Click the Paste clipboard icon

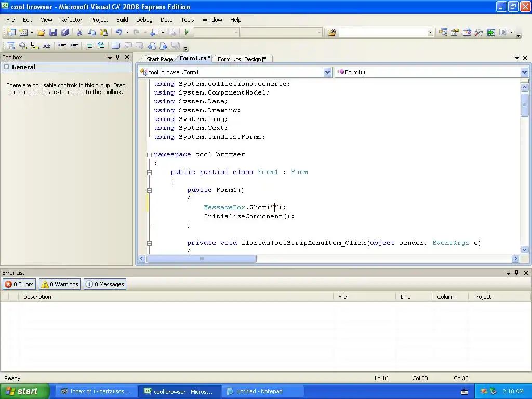(104, 32)
